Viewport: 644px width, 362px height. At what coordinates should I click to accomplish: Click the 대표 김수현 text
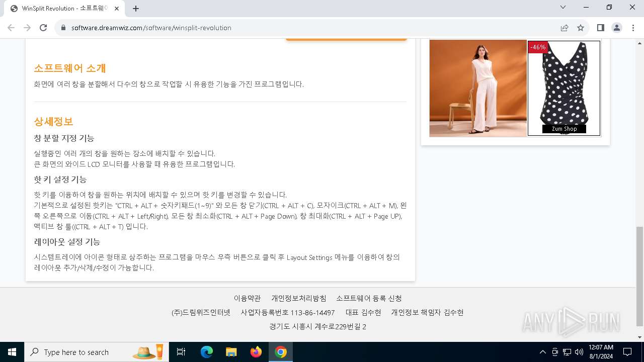(363, 312)
